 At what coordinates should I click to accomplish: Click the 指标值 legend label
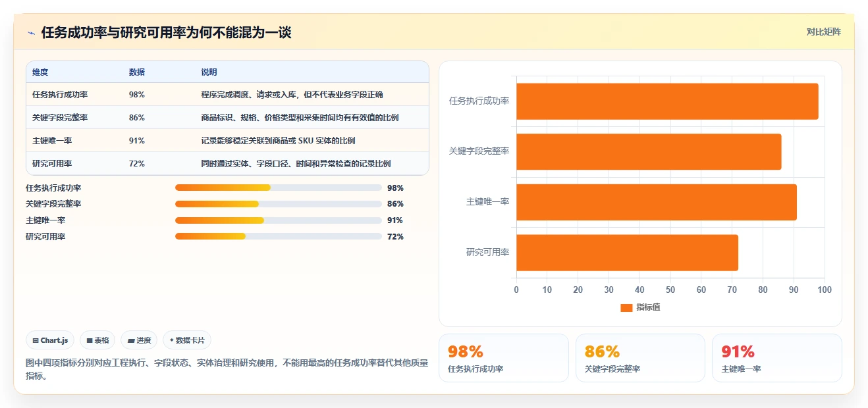pyautogui.click(x=648, y=307)
